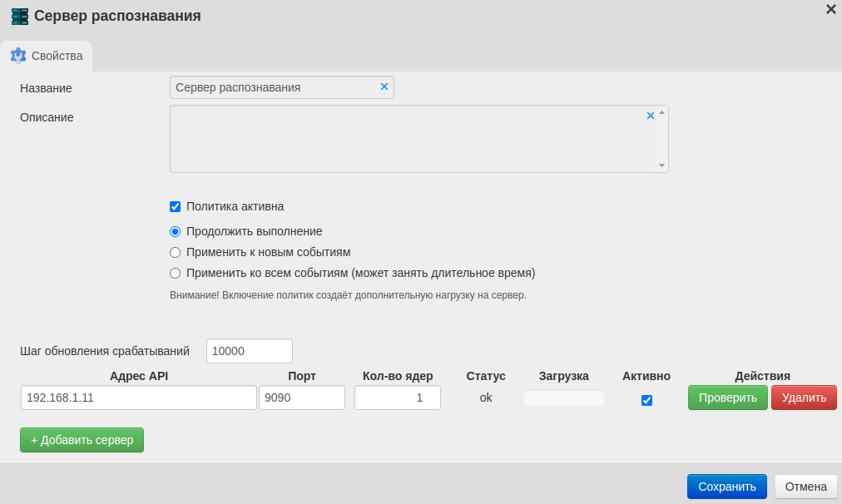Cancel changes with Отмена button
Viewport: 842px width, 504px height.
pyautogui.click(x=805, y=487)
